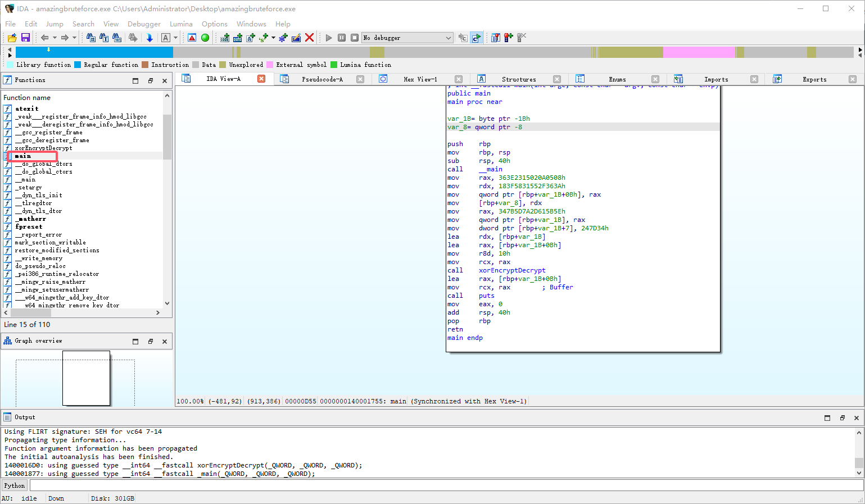
Task: Switch to the Pseudocode-A tab
Action: 322,79
